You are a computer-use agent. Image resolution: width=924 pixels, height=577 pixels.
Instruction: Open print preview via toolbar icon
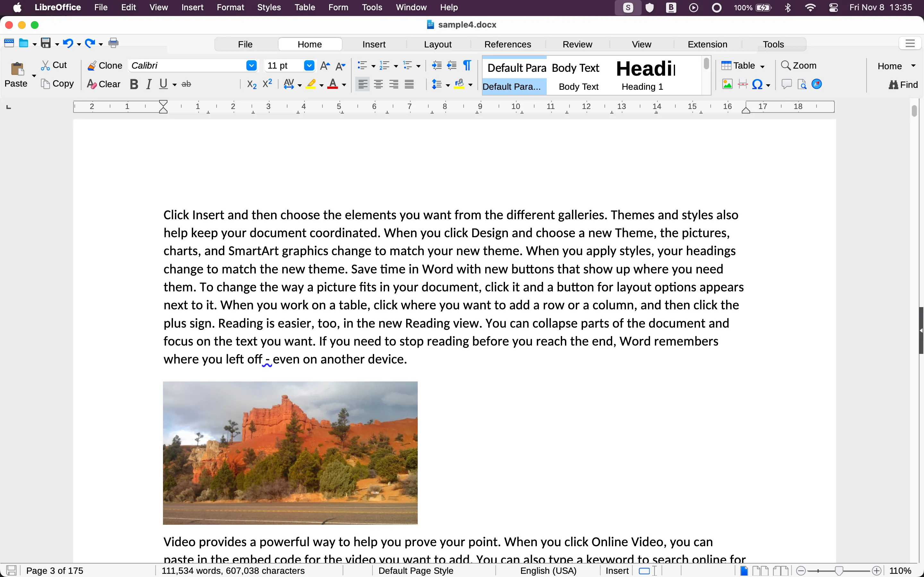pyautogui.click(x=801, y=84)
